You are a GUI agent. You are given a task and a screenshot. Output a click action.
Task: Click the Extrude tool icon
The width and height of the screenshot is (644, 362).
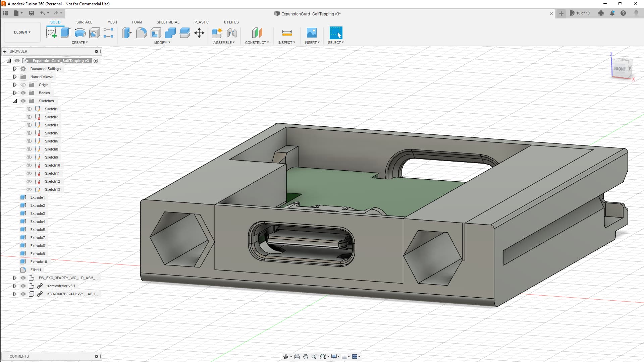pyautogui.click(x=65, y=33)
